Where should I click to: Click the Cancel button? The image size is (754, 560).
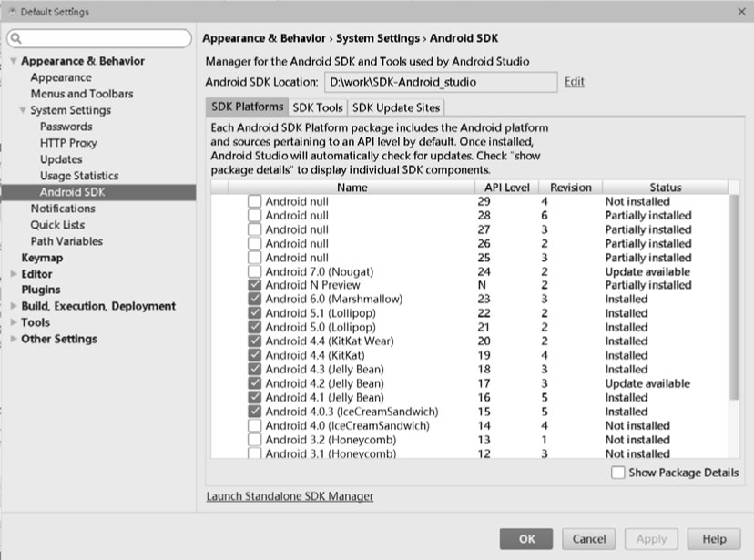[x=588, y=539]
